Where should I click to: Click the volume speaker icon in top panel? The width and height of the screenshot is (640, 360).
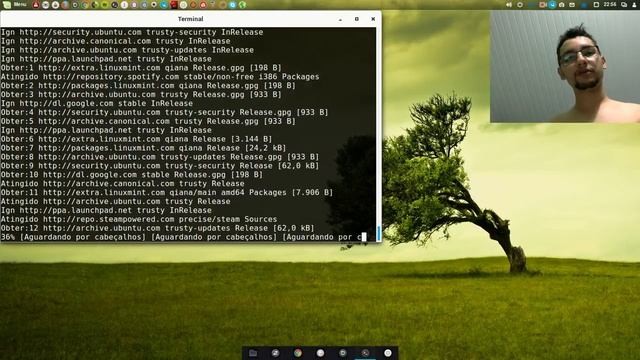tap(509, 5)
